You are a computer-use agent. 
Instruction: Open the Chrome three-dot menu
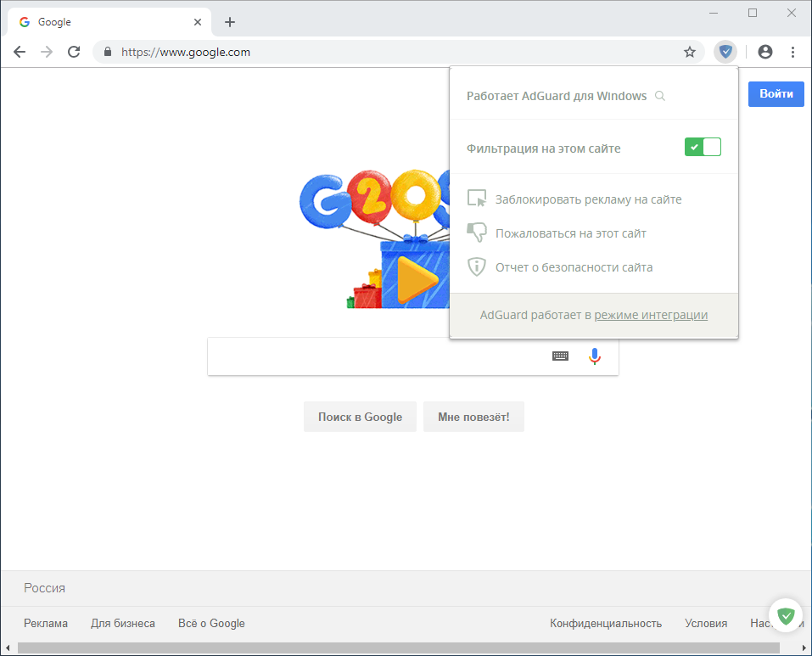tap(792, 52)
